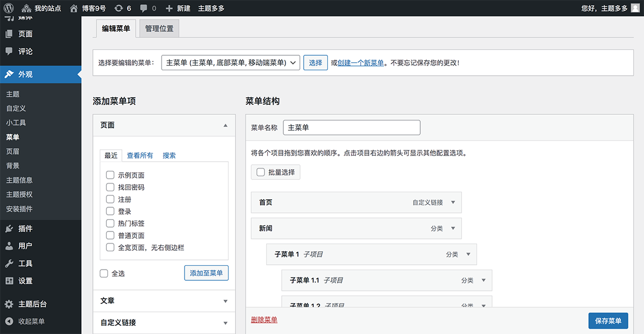Expand the 新闻 menu item options arrow

click(x=453, y=228)
